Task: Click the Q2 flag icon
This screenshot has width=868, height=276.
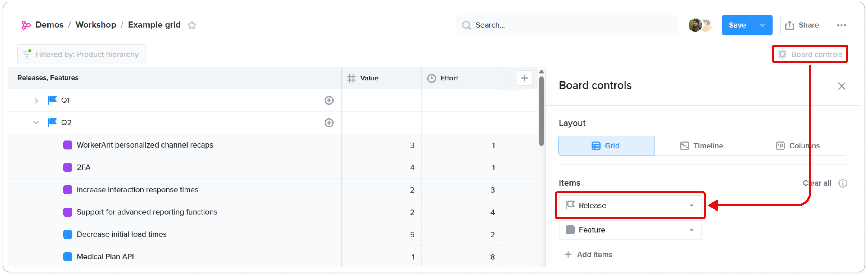Action: [52, 122]
